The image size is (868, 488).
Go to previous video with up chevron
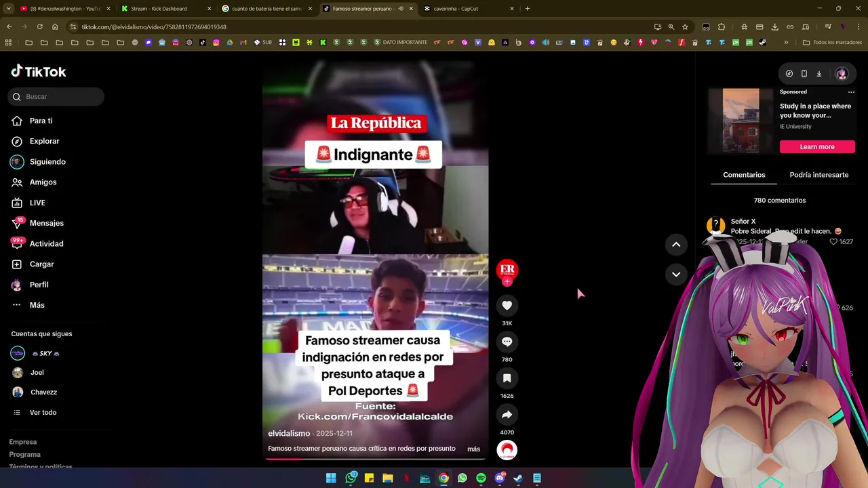[676, 244]
